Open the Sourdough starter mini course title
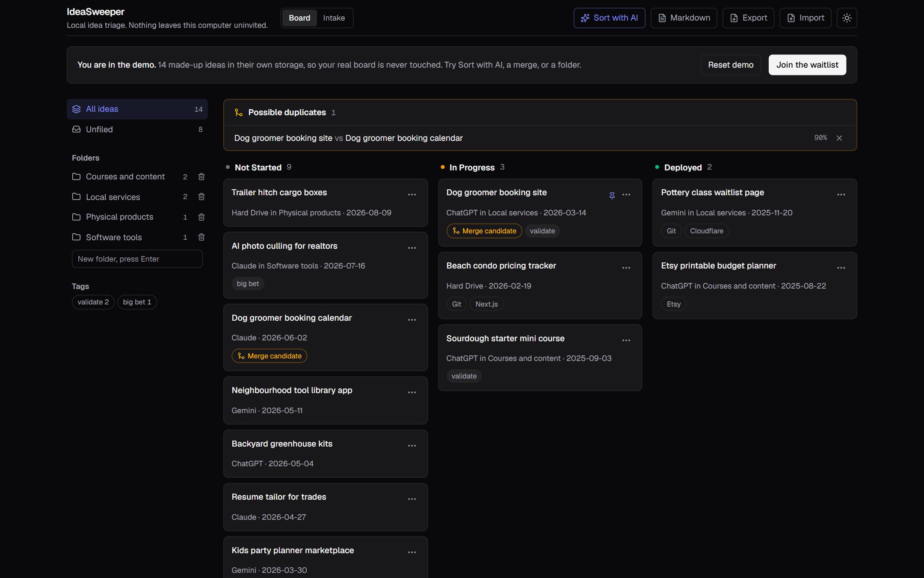This screenshot has height=578, width=924. [x=505, y=339]
